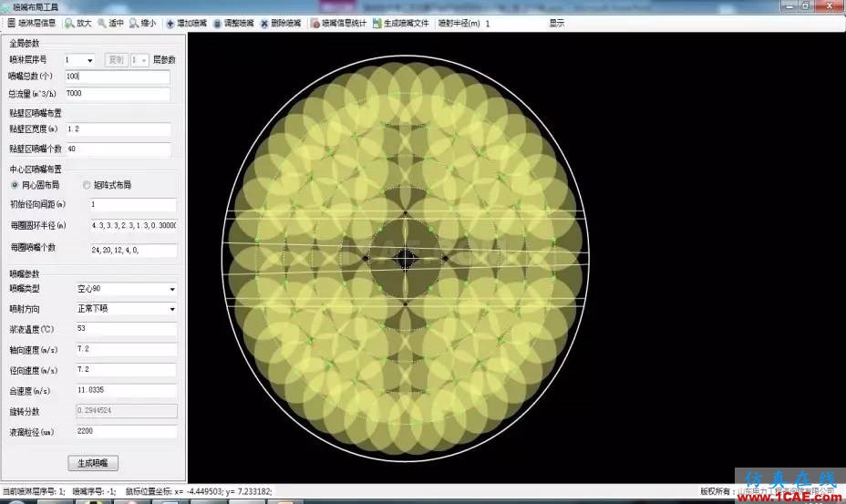Click the 贴壁区喷嘴个数 field showing 40

click(119, 149)
